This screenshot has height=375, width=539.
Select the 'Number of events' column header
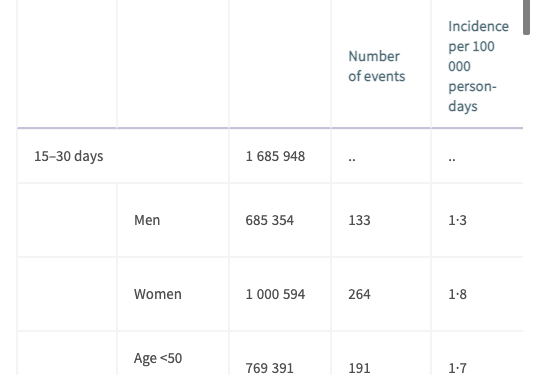click(x=377, y=66)
